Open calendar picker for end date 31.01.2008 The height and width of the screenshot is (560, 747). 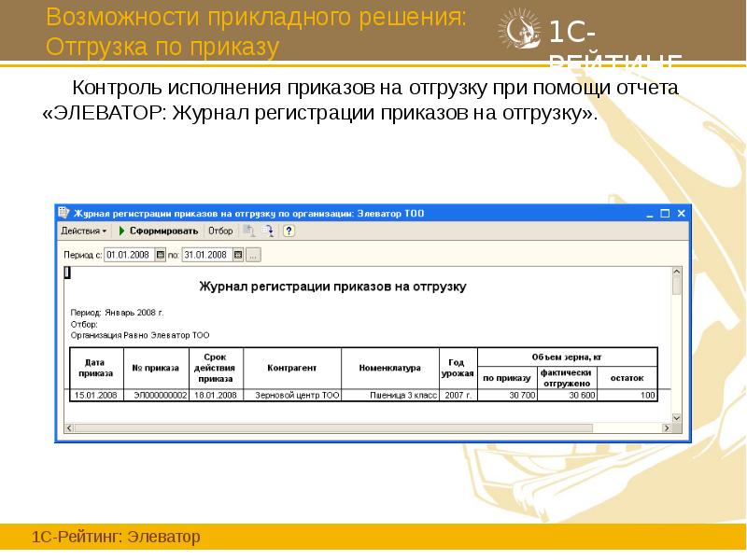click(x=238, y=253)
